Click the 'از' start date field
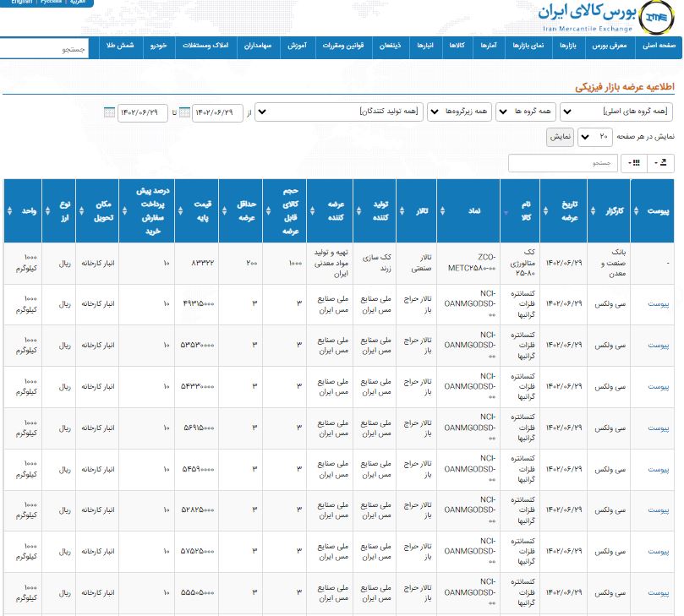 [x=217, y=113]
